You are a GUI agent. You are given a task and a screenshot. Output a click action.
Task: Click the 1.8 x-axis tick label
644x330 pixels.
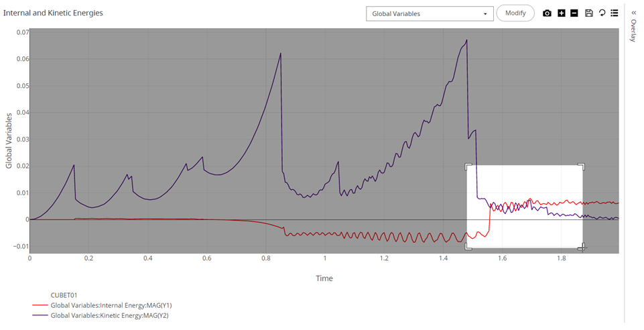click(562, 258)
